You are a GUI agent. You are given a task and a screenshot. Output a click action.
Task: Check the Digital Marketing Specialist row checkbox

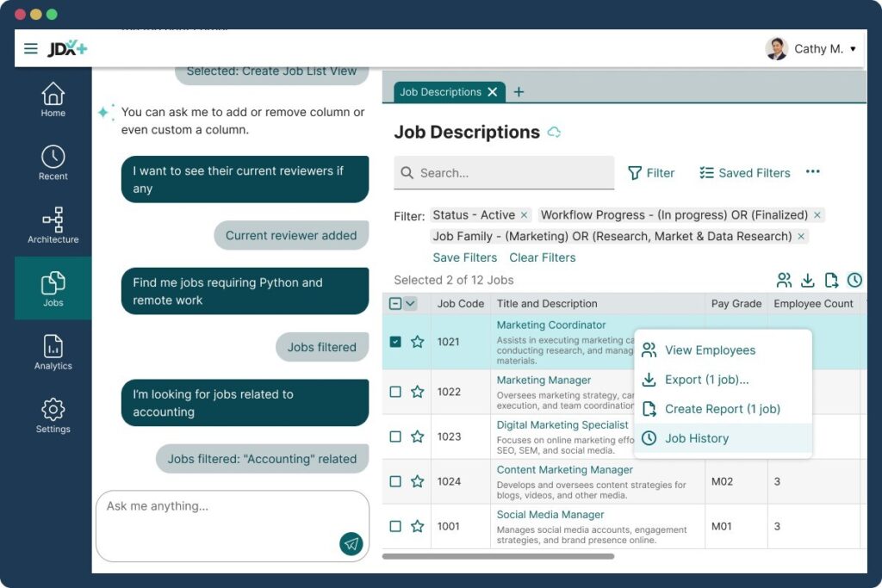coord(395,436)
